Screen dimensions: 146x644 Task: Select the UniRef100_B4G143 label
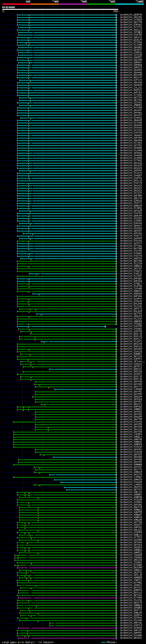point(131,346)
